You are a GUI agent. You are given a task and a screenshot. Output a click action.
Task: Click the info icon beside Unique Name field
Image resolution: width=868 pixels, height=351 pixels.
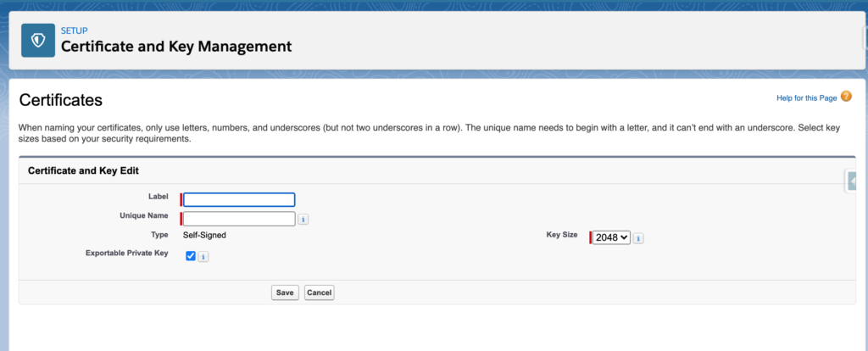[x=303, y=219]
